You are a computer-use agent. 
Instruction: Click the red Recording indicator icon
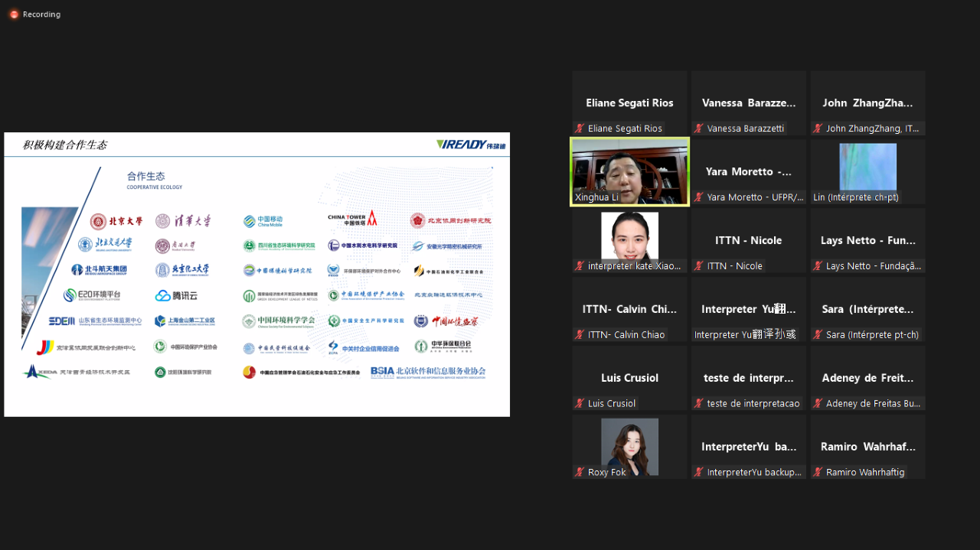pyautogui.click(x=14, y=15)
